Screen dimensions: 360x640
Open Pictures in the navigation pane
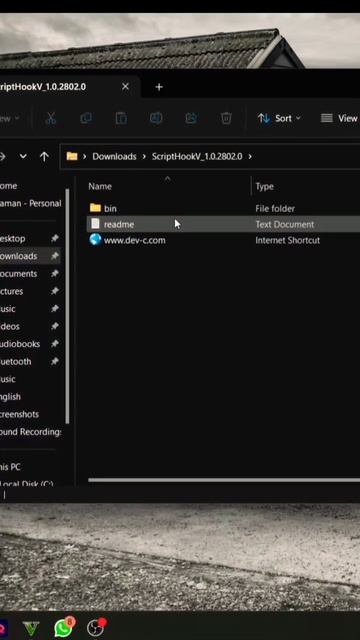click(x=11, y=291)
